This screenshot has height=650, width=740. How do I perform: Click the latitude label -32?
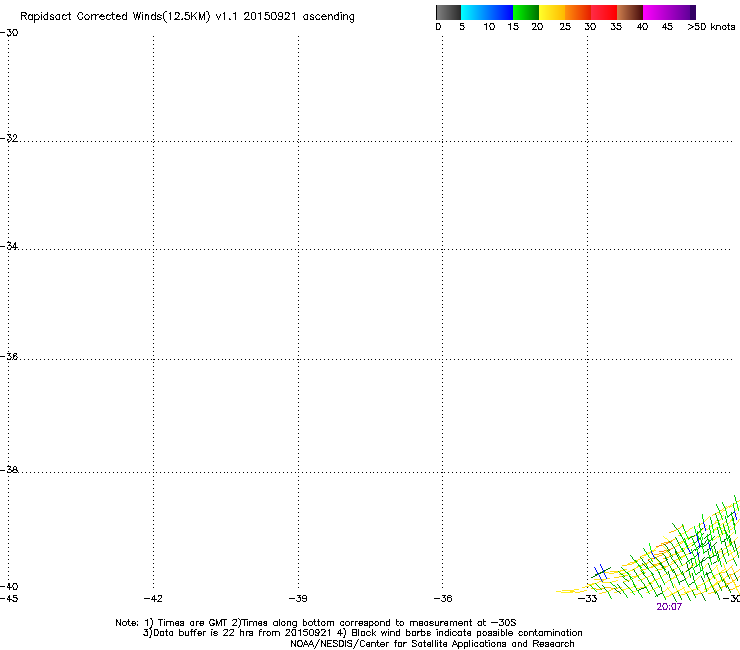pyautogui.click(x=9, y=138)
